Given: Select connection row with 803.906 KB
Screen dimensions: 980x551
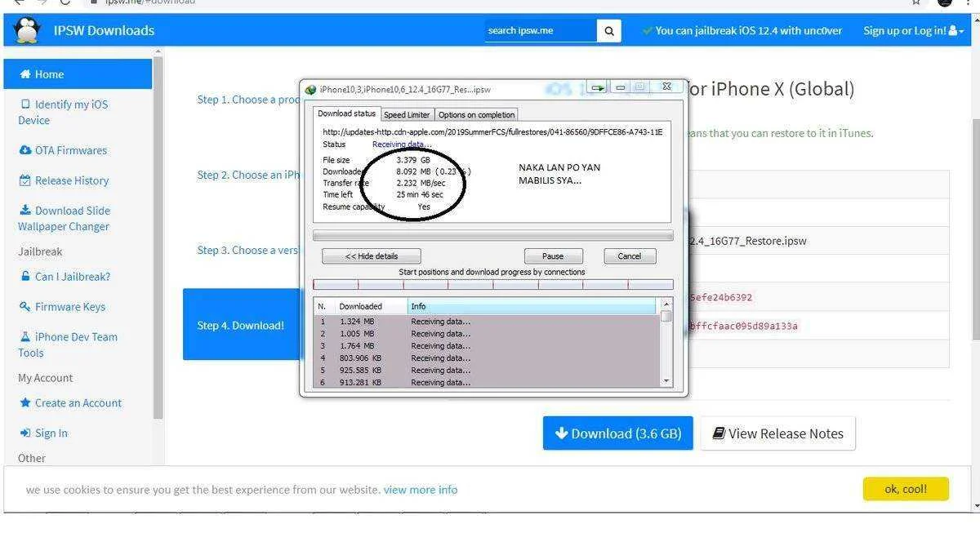Looking at the screenshot, I should pyautogui.click(x=487, y=358).
